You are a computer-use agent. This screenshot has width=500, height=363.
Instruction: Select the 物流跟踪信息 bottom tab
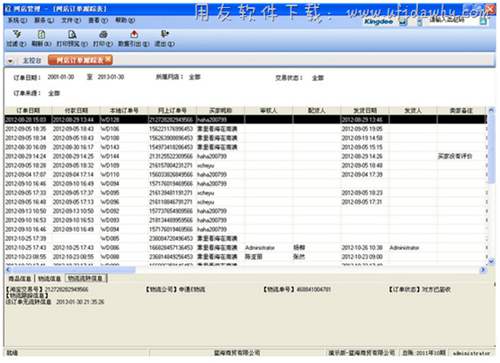pos(85,278)
